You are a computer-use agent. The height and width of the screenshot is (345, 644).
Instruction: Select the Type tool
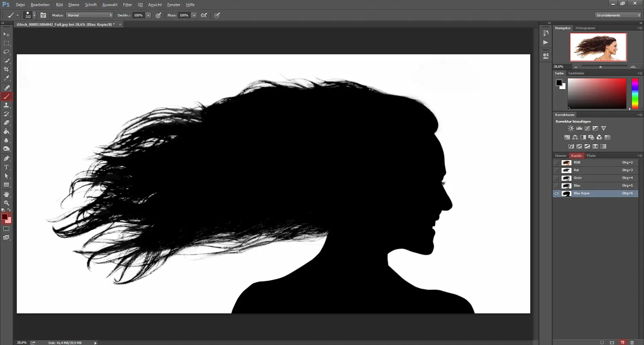point(6,167)
